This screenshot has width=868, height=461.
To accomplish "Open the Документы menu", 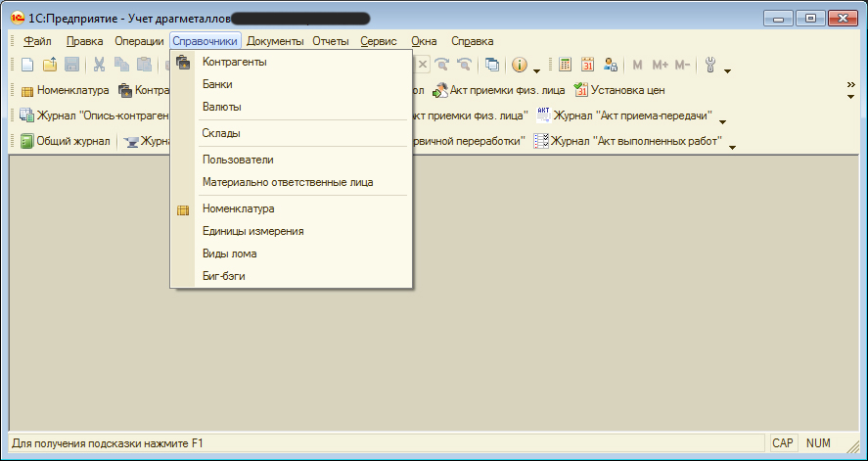I will pos(275,41).
